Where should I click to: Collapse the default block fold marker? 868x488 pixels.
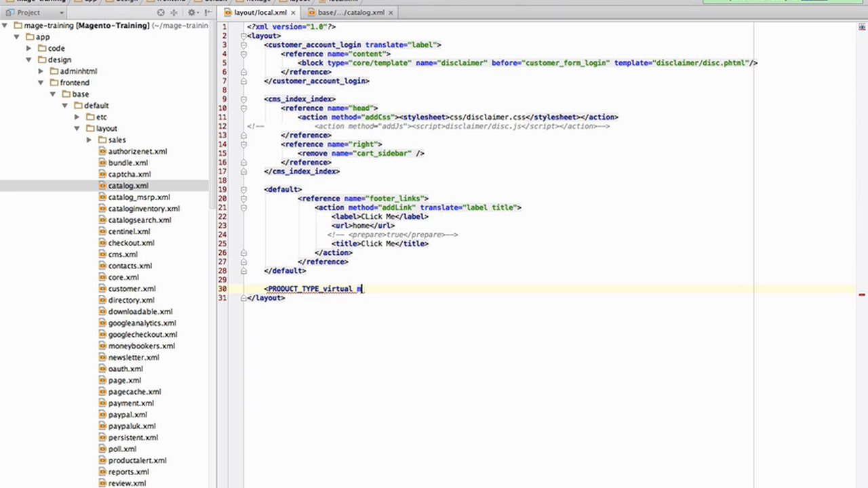(x=243, y=189)
